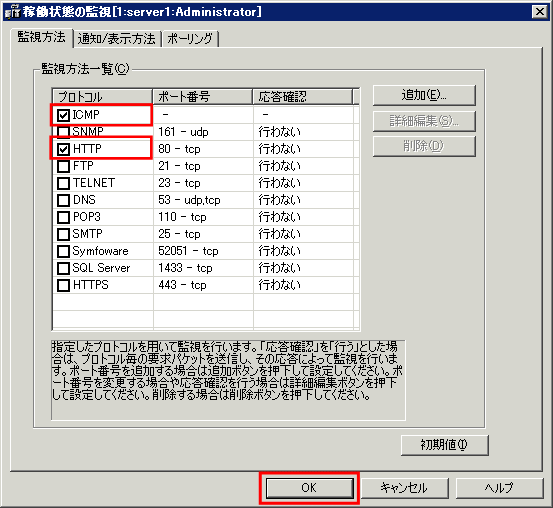Screen dimensions: 553x508
Task: Select the '23 - tcp' port cell
Action: pos(203,183)
